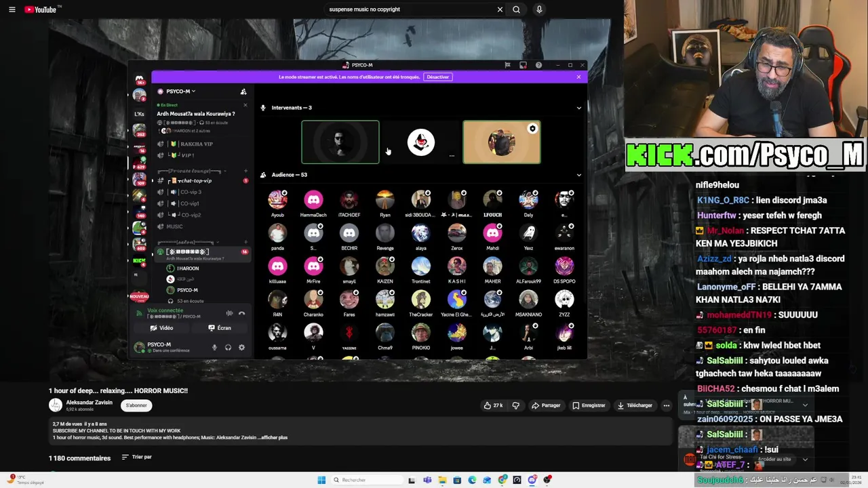868x488 pixels.
Task: Disable streamer mode with Désactiver
Action: tap(437, 77)
